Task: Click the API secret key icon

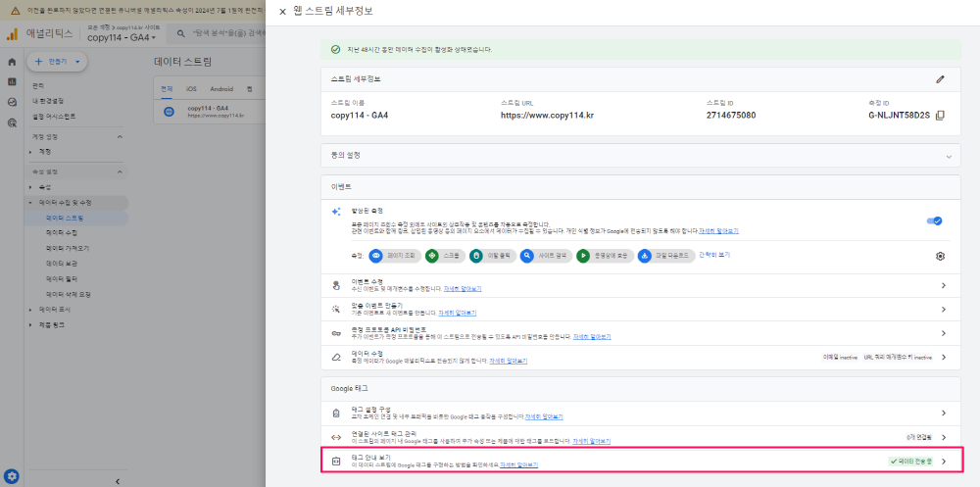Action: pos(336,333)
